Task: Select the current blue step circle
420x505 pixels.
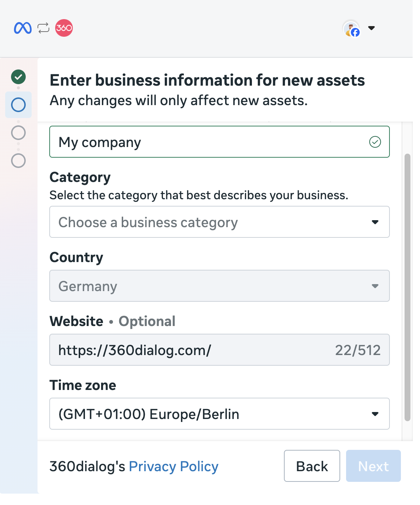Action: coord(18,105)
